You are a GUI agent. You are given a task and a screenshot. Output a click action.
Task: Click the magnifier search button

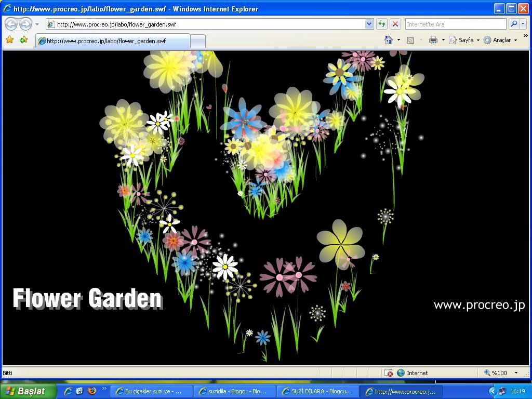[x=514, y=24]
